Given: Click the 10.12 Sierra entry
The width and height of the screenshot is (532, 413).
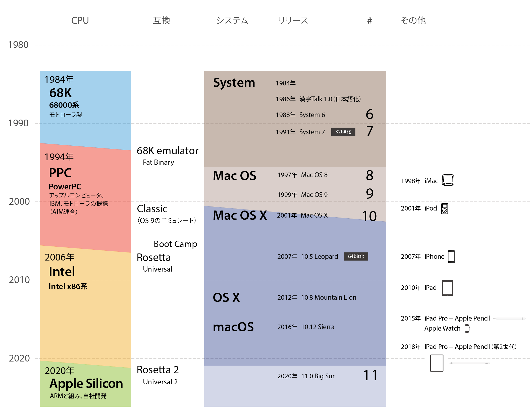Looking at the screenshot, I should tap(318, 327).
